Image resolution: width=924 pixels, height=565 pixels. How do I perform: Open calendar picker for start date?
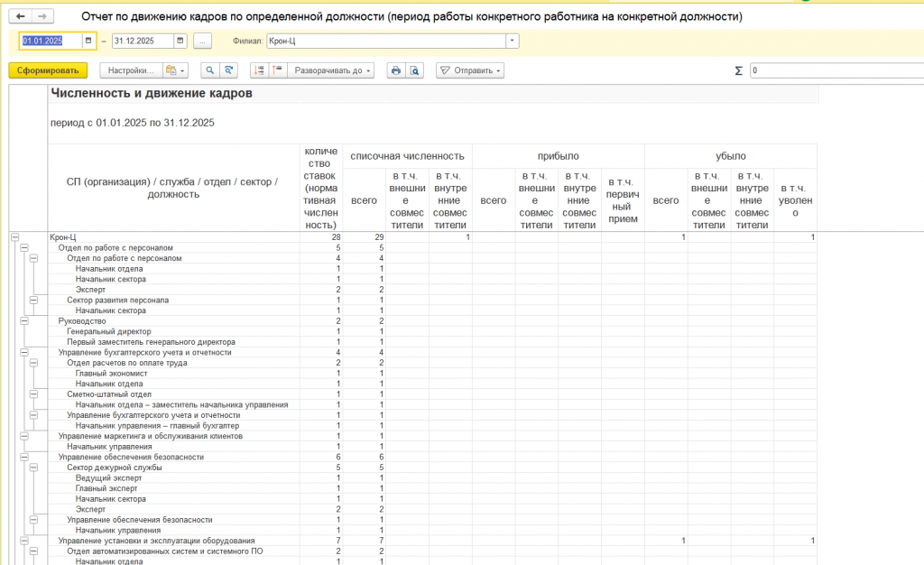click(x=88, y=41)
